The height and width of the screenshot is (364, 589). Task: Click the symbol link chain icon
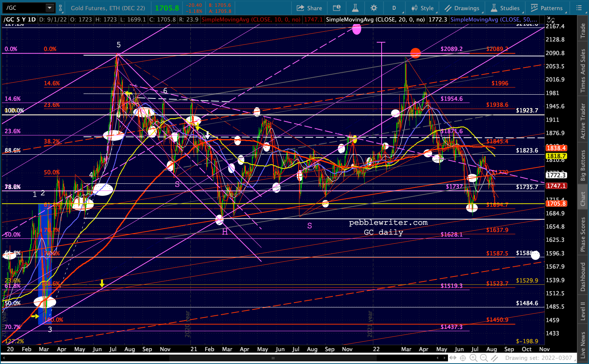[61, 8]
